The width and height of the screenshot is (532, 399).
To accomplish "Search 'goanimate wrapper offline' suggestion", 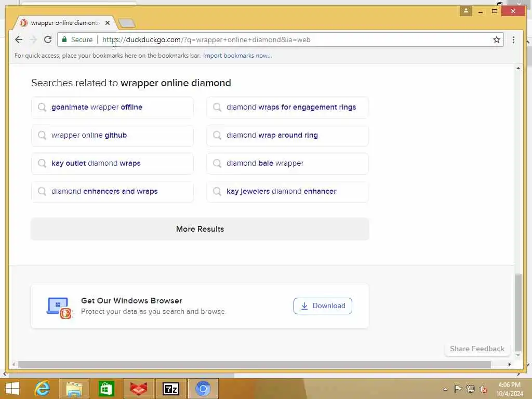I will pos(112,107).
